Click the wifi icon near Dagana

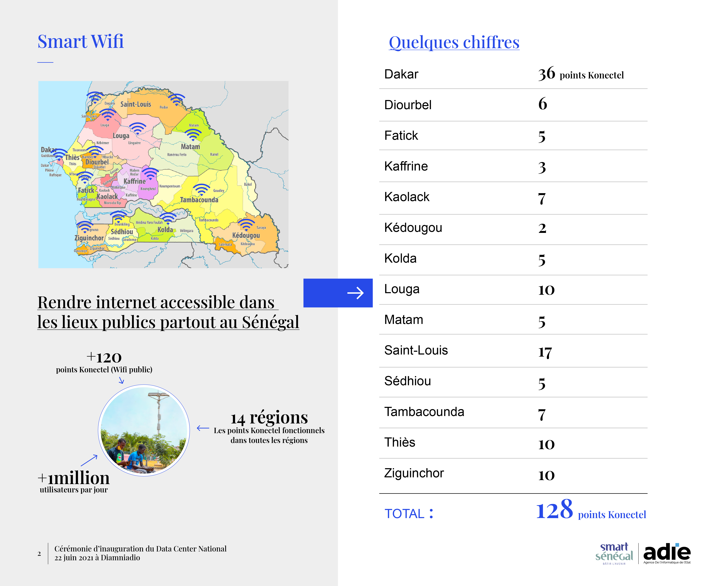[95, 98]
